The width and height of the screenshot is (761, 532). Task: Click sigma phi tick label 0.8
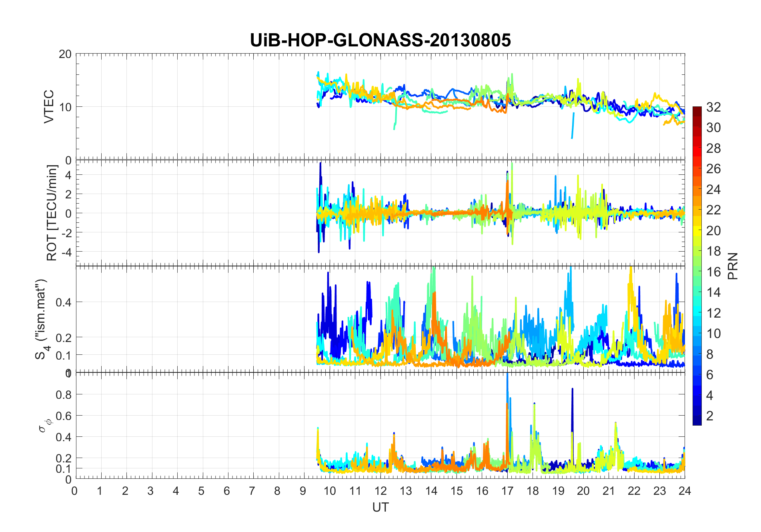tap(64, 394)
